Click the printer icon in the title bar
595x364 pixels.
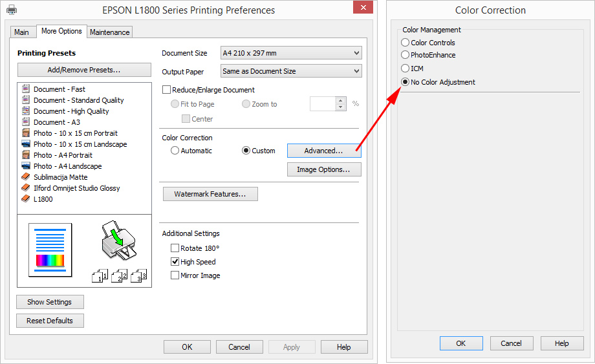click(12, 10)
